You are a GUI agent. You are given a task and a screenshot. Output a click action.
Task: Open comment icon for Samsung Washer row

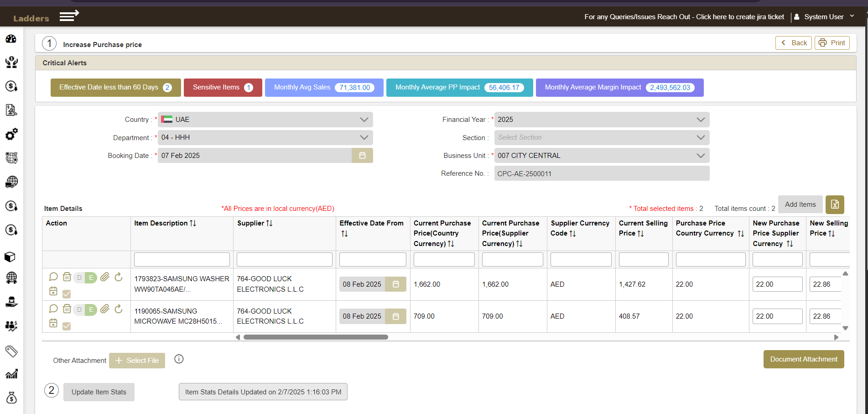(x=53, y=277)
